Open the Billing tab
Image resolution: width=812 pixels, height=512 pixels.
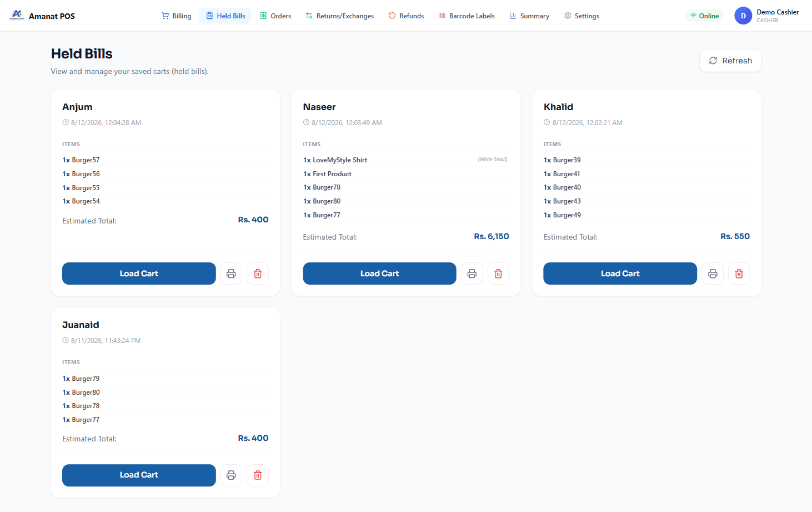tap(176, 16)
